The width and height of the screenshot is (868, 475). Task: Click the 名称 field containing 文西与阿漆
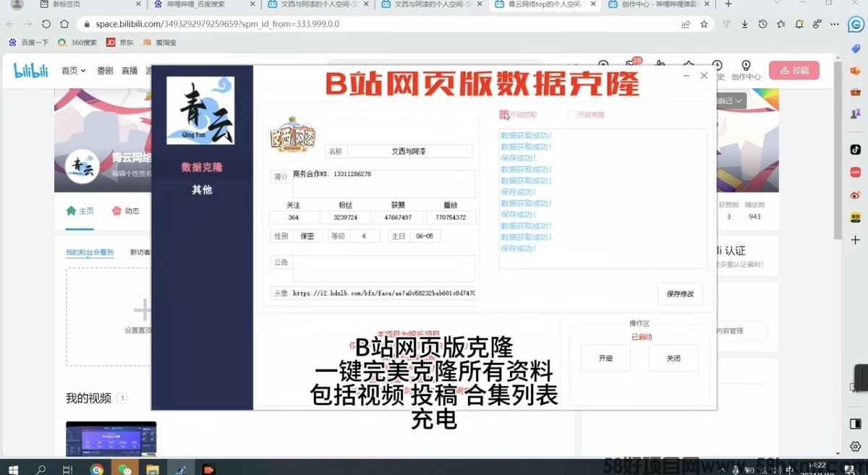(409, 151)
